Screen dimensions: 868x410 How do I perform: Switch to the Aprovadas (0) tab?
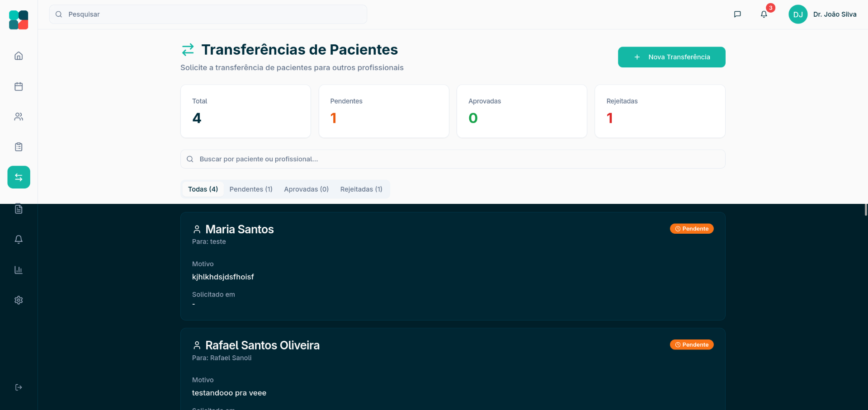[306, 189]
